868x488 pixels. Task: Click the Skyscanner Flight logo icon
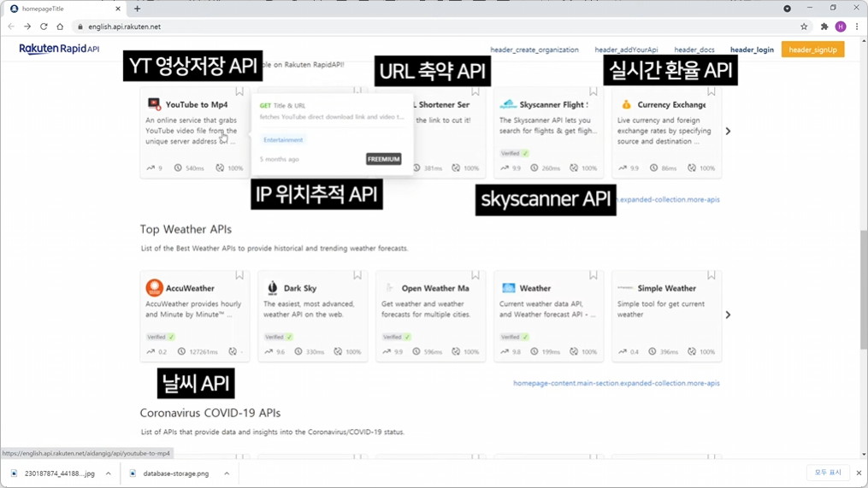(508, 104)
